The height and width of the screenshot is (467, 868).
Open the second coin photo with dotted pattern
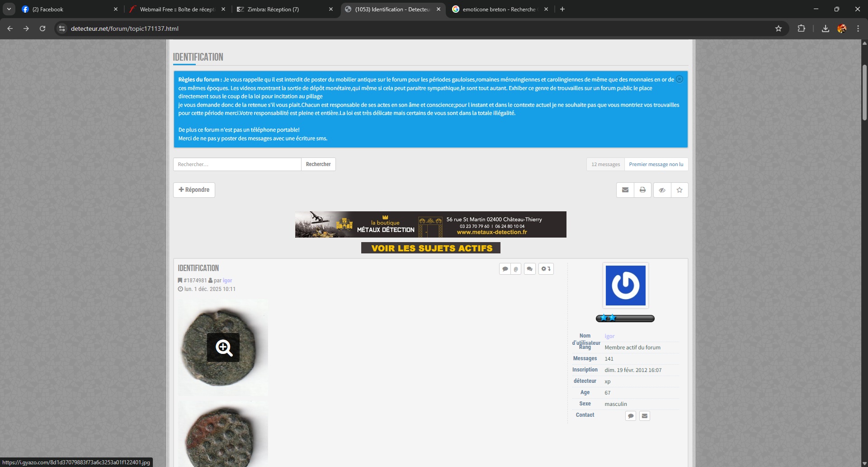pyautogui.click(x=223, y=434)
